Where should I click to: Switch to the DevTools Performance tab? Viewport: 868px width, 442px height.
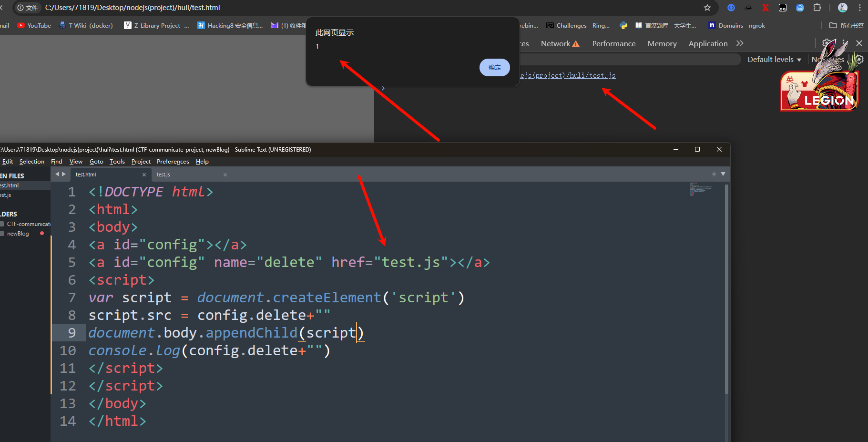coord(614,43)
